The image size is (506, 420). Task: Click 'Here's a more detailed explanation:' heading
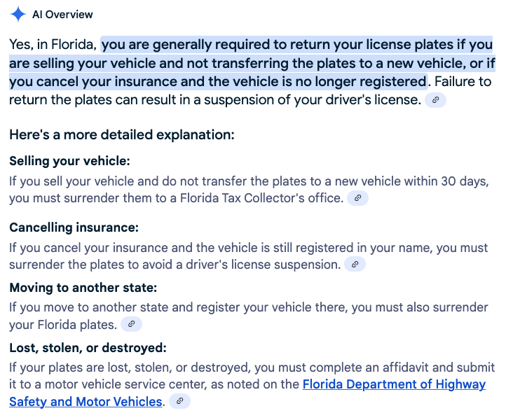tap(122, 134)
